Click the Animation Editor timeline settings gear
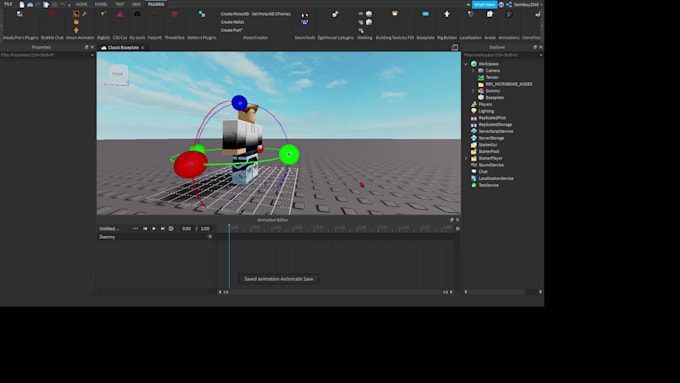This screenshot has height=383, width=680. click(458, 229)
